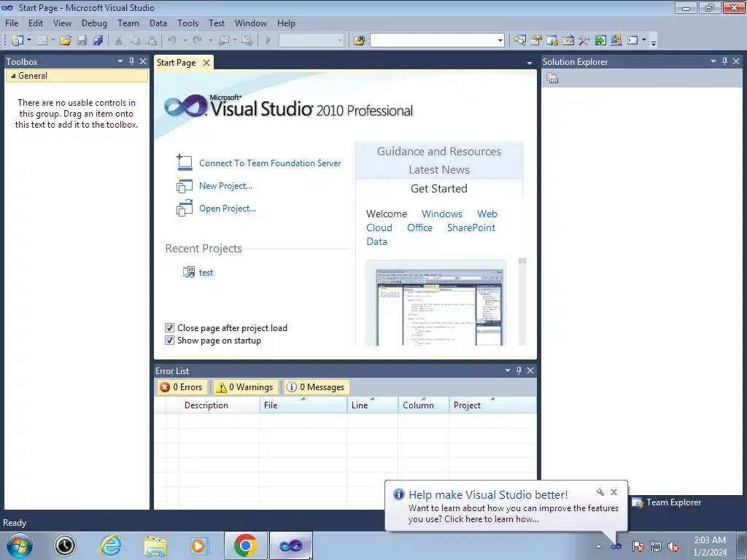This screenshot has height=560, width=747.
Task: Click the New Project... link
Action: pos(226,186)
